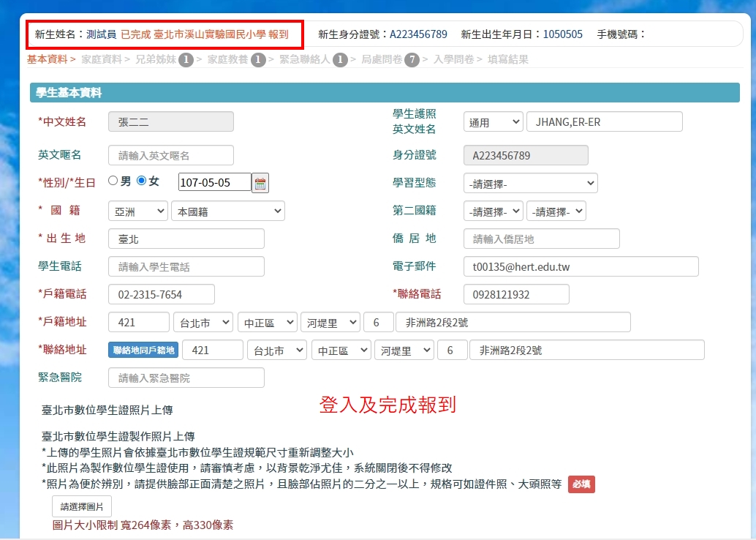Expand the 戶籍地址 city 台北市 dropdown
756x540 pixels.
(203, 322)
